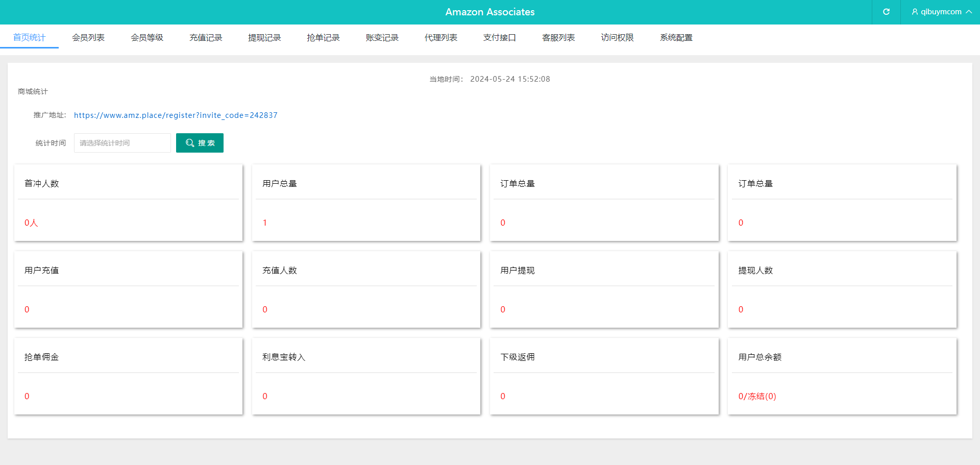Select the 充值记录 tab
The height and width of the screenshot is (465, 980).
pyautogui.click(x=206, y=37)
